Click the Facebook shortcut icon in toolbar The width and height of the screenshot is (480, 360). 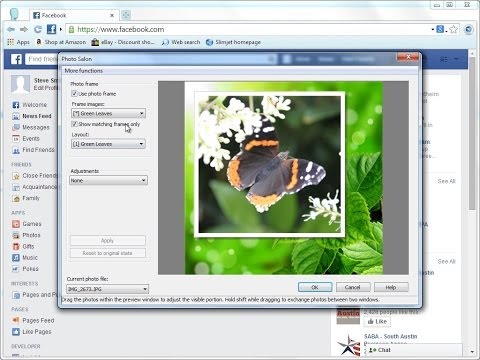point(51,29)
